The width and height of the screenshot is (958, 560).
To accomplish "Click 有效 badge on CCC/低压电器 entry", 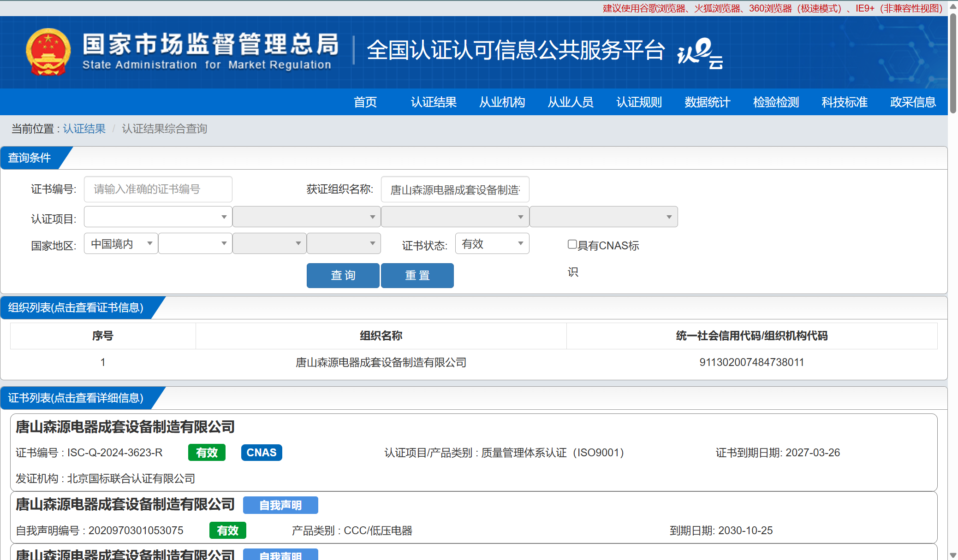I will click(x=228, y=531).
